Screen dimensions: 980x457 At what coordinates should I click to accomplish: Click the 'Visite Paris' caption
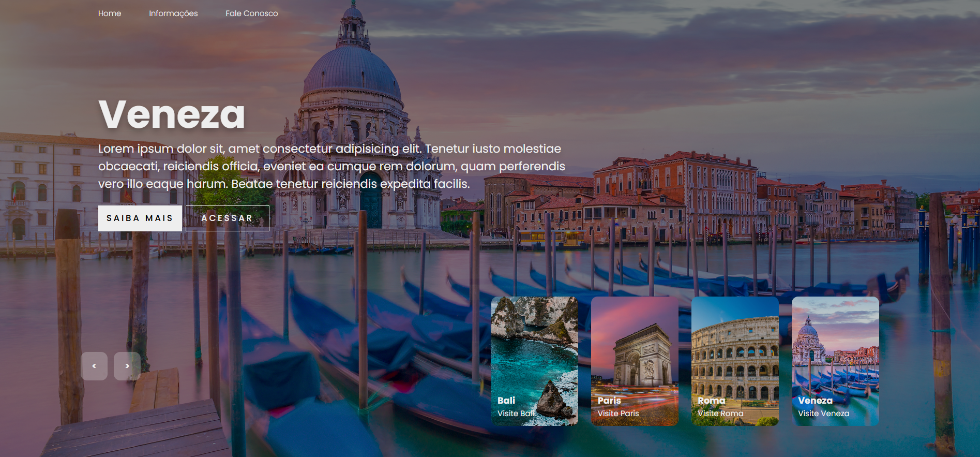[x=618, y=414]
